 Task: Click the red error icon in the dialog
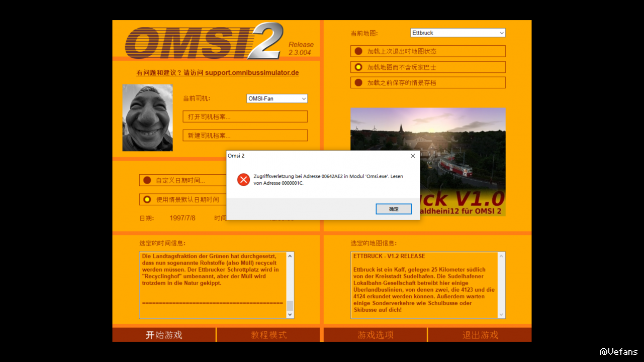click(x=243, y=180)
